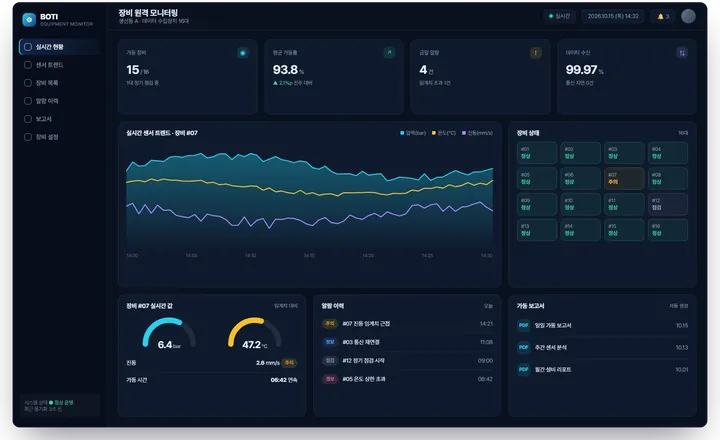The image size is (720, 440).
Task: Open the 오늘 filter in alarm history
Action: 488,306
